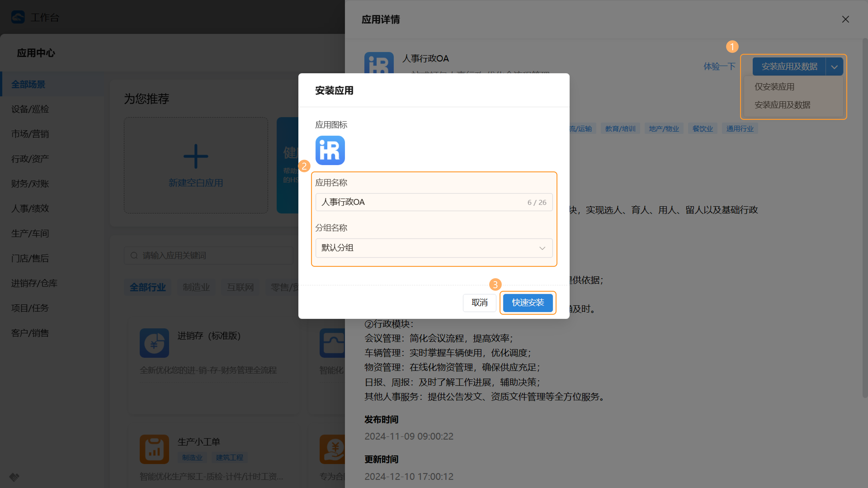The width and height of the screenshot is (868, 488).
Task: Filter by 制造业 industry tab
Action: point(196,287)
